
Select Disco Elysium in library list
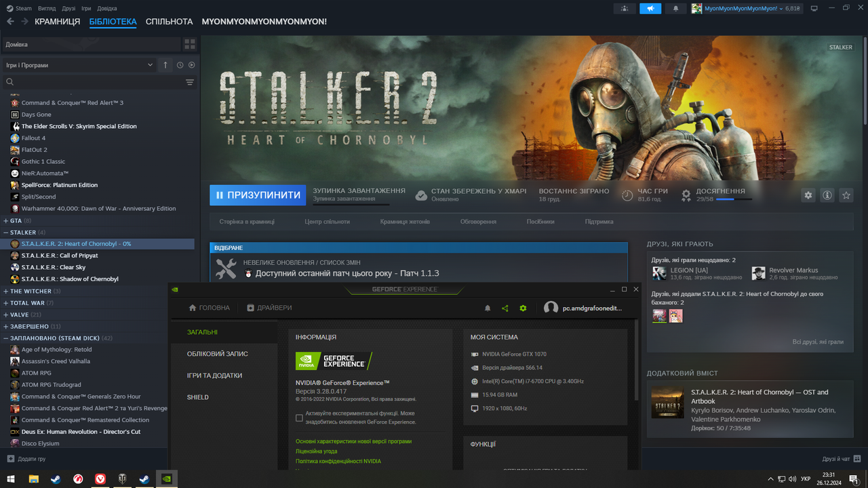(x=40, y=443)
